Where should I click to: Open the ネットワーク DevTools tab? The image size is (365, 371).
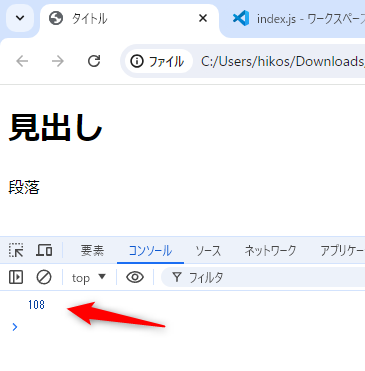click(x=270, y=251)
